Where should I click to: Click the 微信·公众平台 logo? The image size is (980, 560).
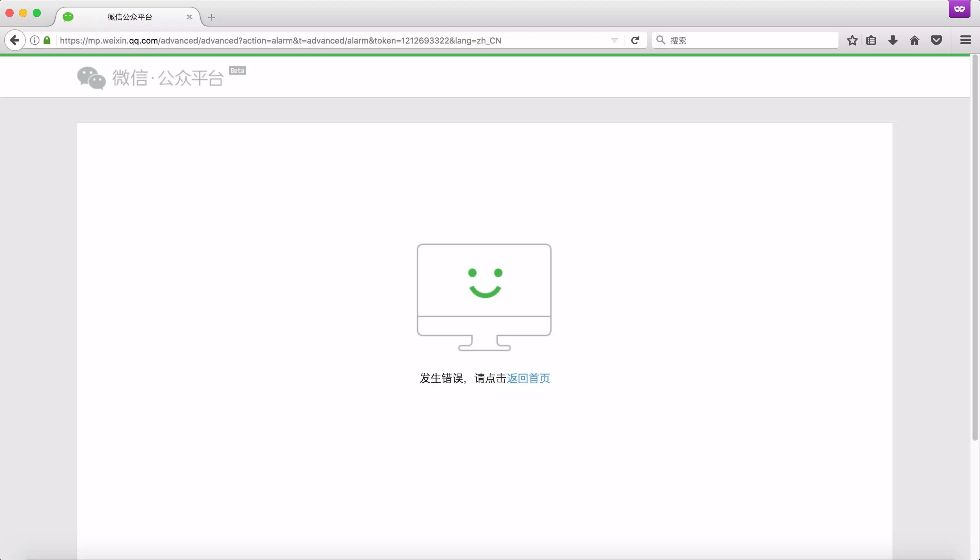coord(150,78)
